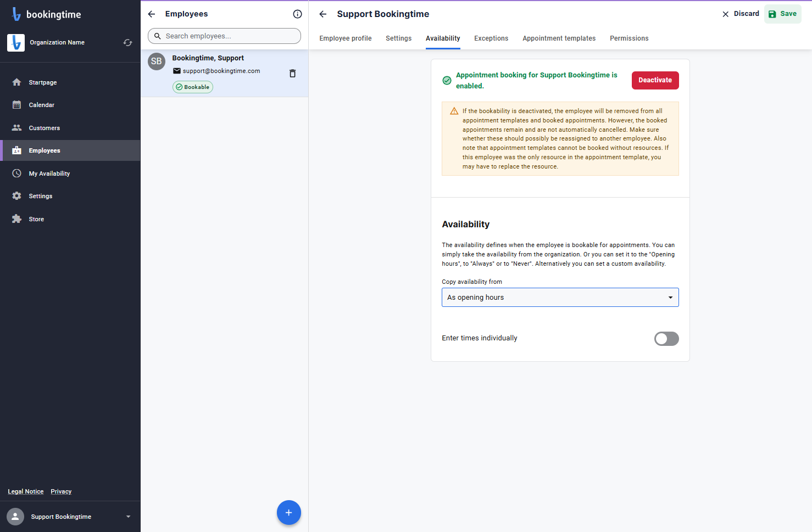Screen dimensions: 812x532
Task: Deactivate appointment booking for employee
Action: [655, 80]
